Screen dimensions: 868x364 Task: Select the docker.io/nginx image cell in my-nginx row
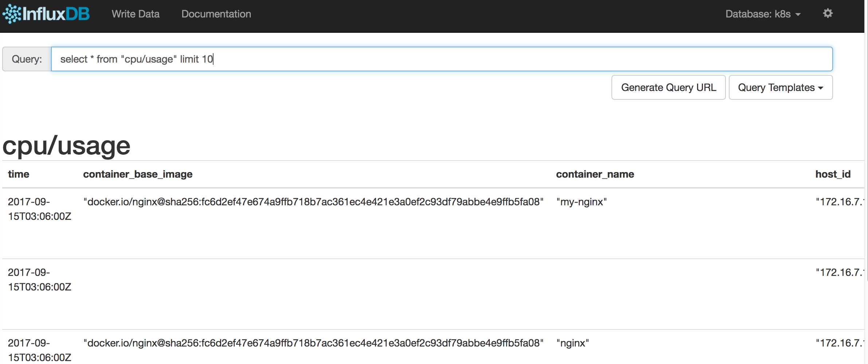point(313,202)
